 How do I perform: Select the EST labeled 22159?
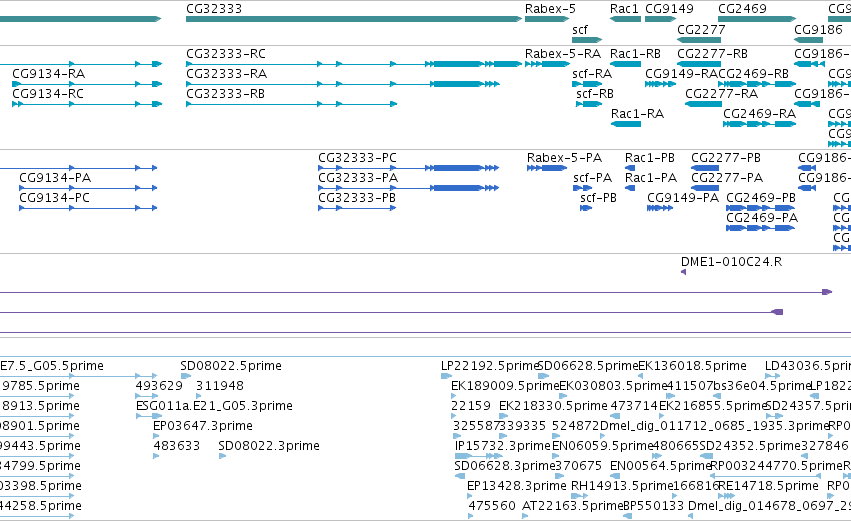pyautogui.click(x=471, y=406)
